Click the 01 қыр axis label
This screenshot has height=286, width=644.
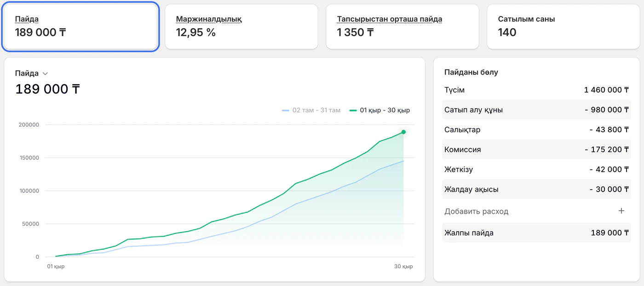click(56, 267)
